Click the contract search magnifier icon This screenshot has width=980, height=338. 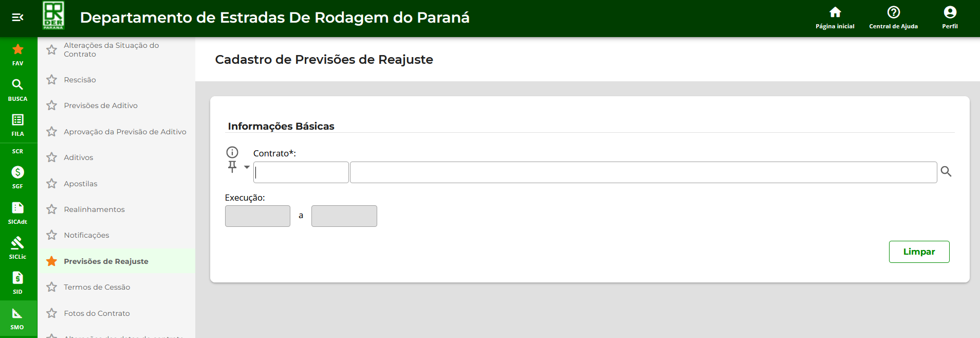click(x=946, y=172)
